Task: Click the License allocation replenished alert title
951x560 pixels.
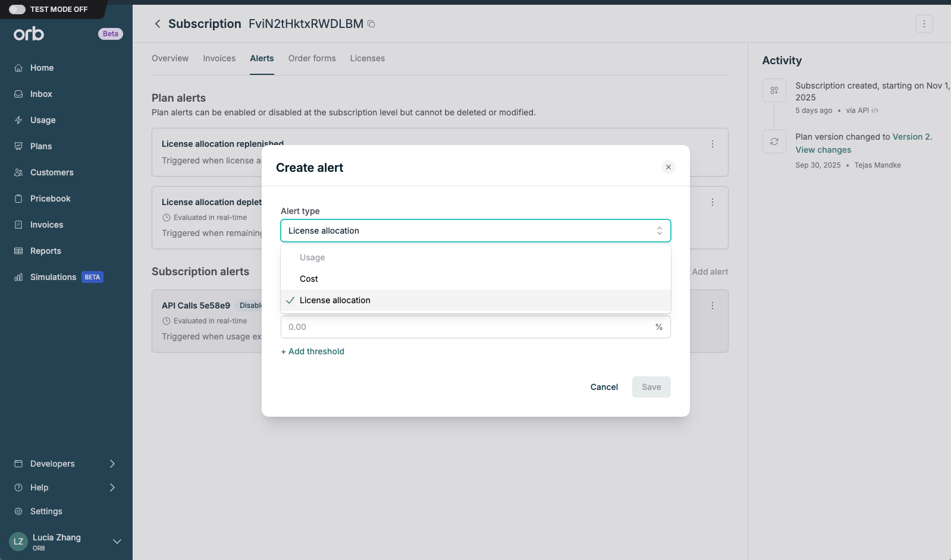Action: click(223, 144)
